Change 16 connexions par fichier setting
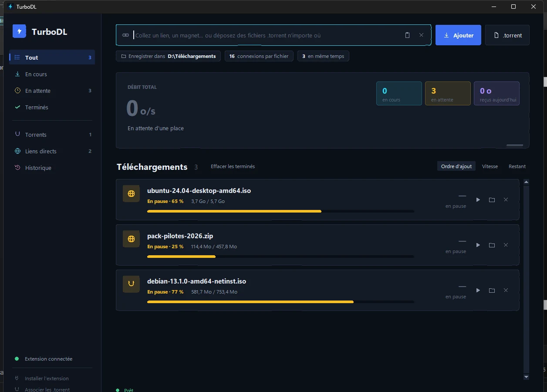Image resolution: width=547 pixels, height=392 pixels. (259, 56)
